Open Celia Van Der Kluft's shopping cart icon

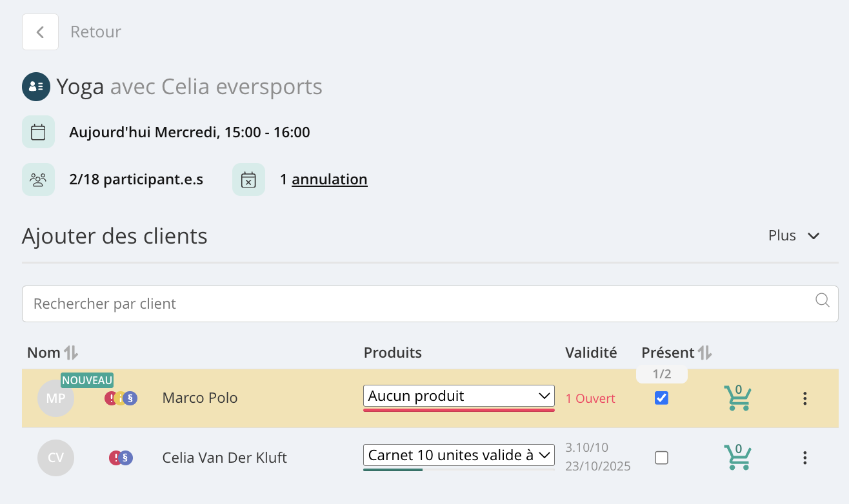(x=737, y=457)
